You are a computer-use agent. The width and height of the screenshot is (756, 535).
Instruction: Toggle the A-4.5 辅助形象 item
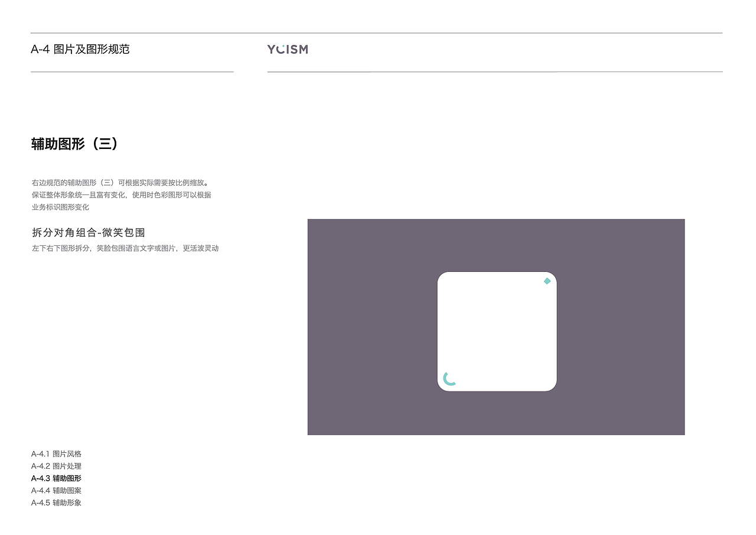tap(56, 502)
